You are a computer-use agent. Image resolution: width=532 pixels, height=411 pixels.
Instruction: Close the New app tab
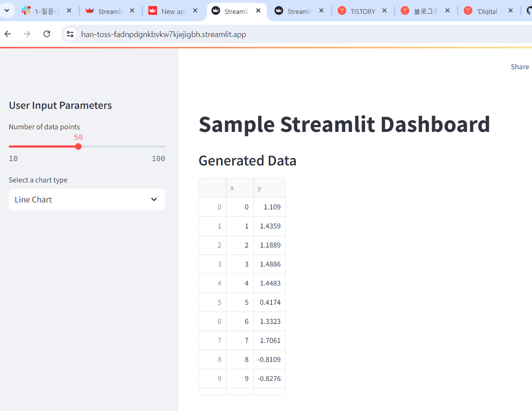click(x=195, y=10)
